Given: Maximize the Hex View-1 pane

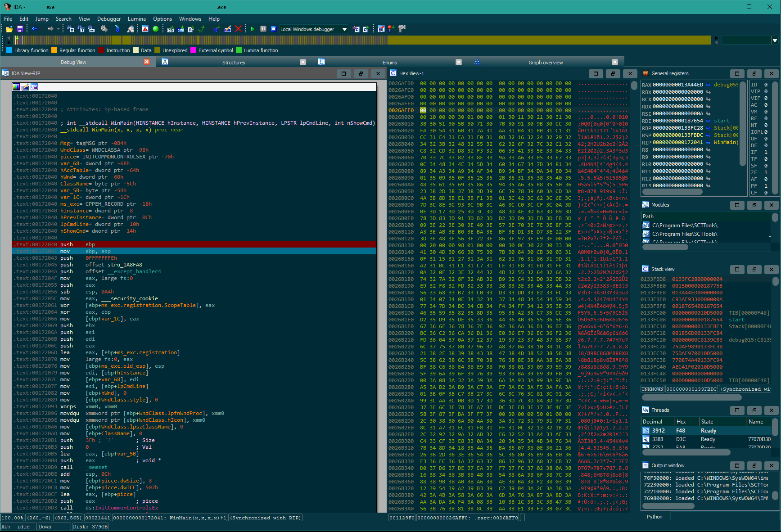Looking at the screenshot, I should 596,73.
